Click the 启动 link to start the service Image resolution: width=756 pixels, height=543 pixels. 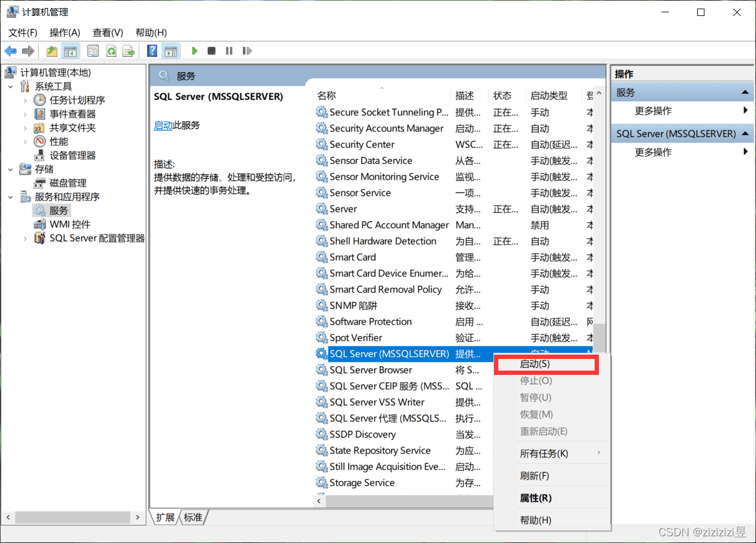163,125
